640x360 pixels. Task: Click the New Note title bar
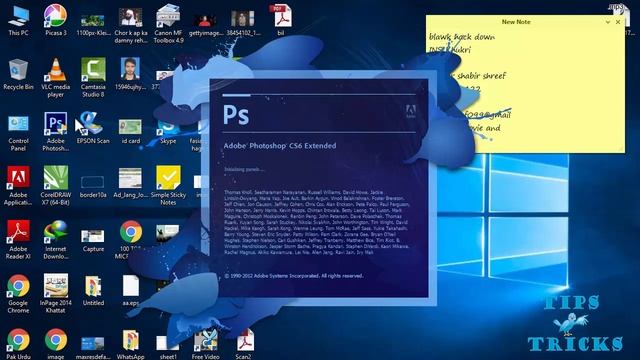pos(516,22)
